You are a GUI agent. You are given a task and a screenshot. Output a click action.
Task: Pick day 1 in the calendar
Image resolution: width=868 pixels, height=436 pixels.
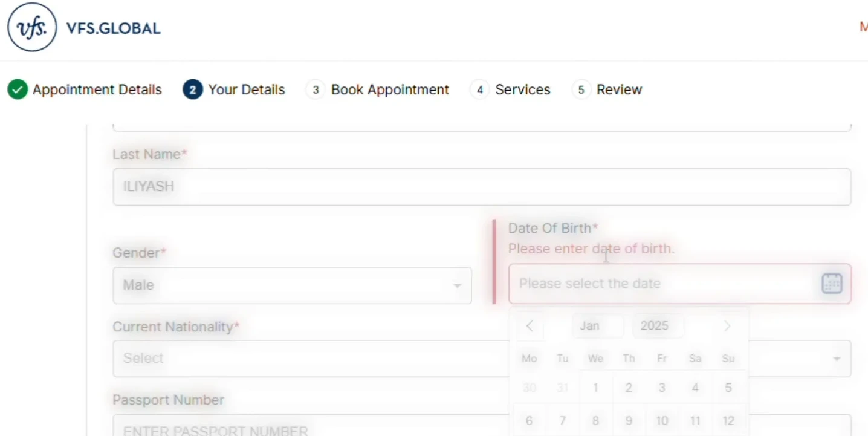[596, 388]
